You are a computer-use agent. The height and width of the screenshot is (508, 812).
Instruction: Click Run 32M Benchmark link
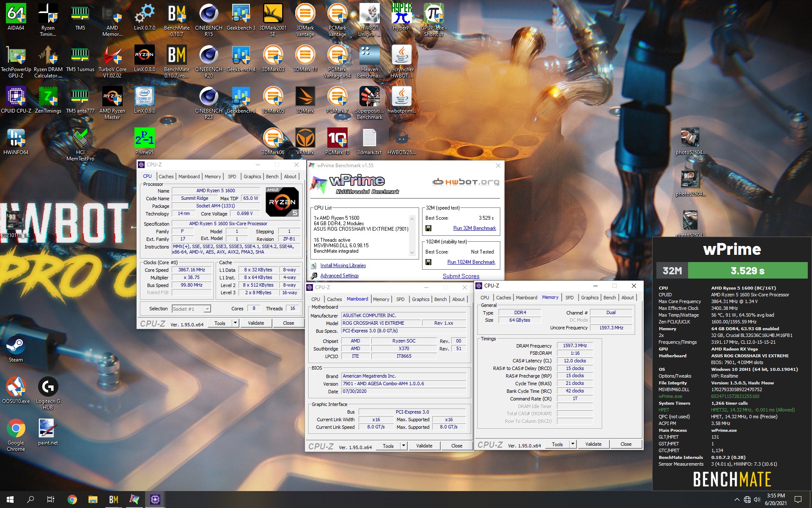[x=475, y=228]
